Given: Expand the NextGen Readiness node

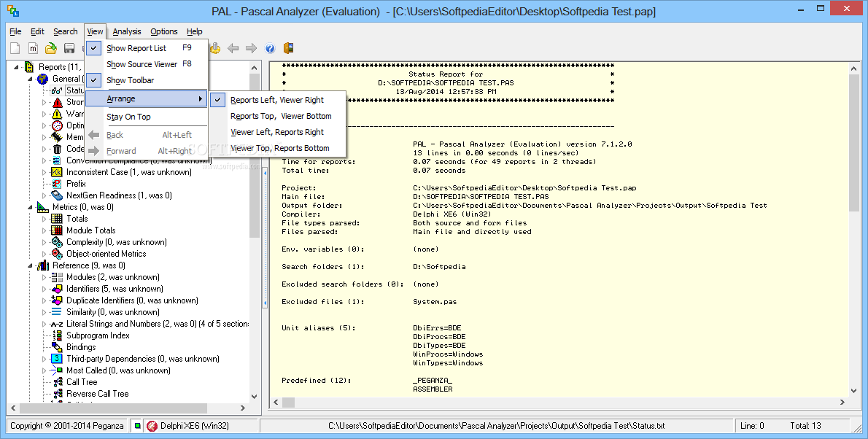Looking at the screenshot, I should tap(44, 195).
